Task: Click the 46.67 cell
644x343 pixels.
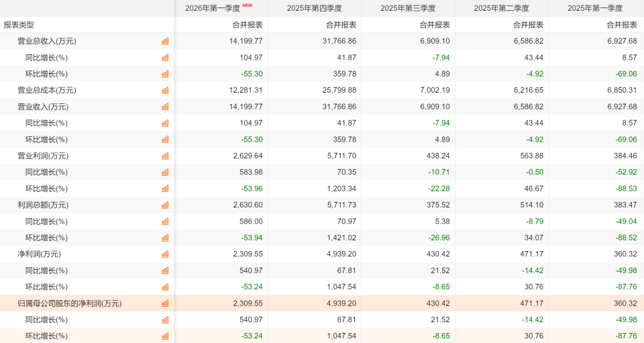Action: (534, 189)
